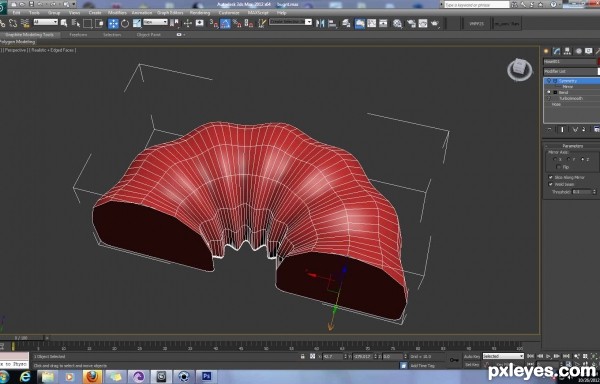Click the Render Production teapot icon
The width and height of the screenshot is (600, 384).
pyautogui.click(x=435, y=23)
